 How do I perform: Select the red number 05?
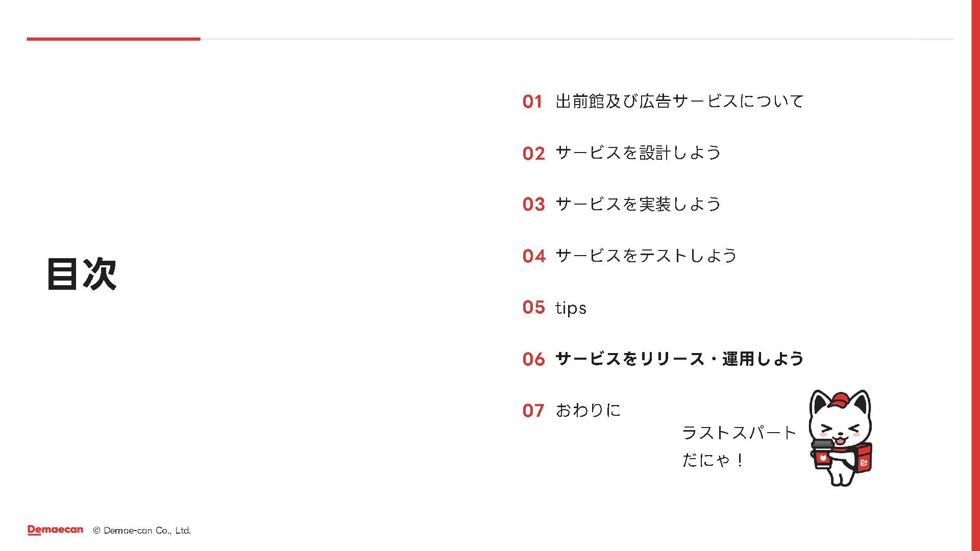tap(534, 307)
